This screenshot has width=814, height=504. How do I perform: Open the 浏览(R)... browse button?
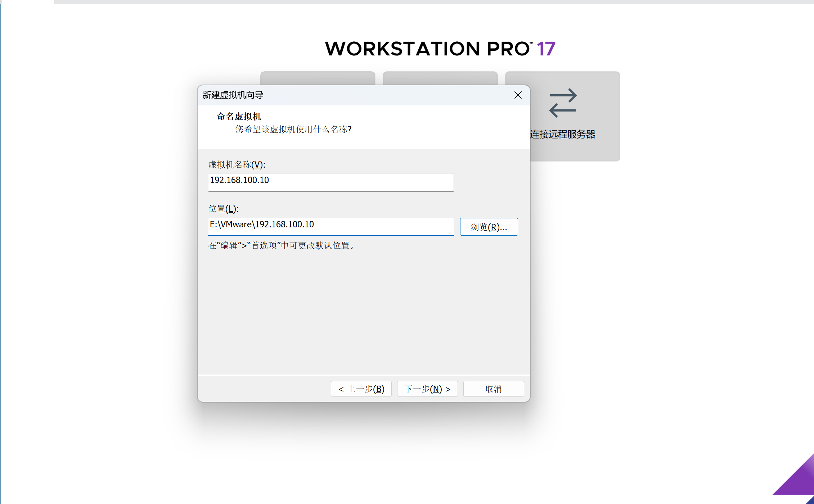click(489, 227)
